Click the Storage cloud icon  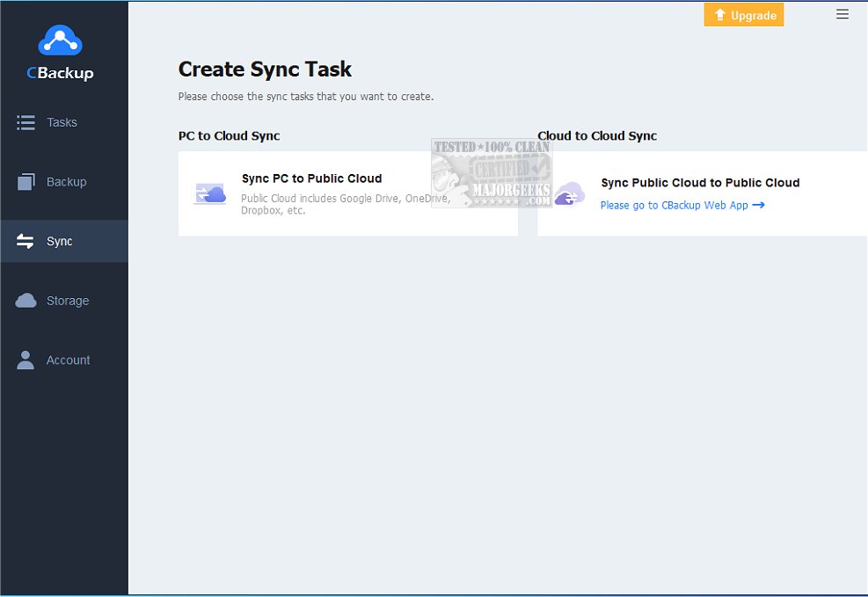click(x=26, y=301)
